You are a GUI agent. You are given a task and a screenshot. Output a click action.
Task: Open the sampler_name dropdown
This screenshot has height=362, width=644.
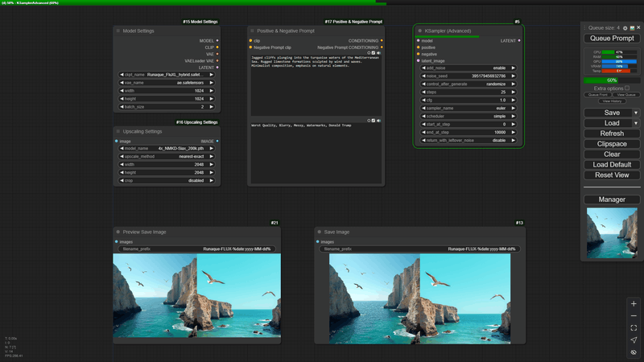[x=469, y=108]
